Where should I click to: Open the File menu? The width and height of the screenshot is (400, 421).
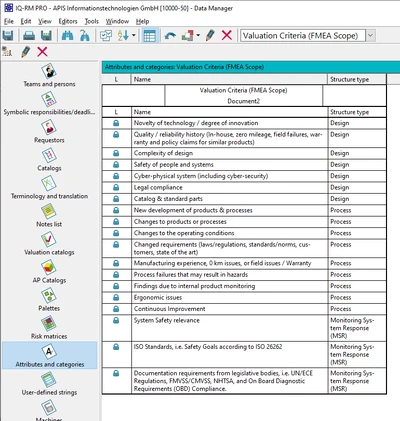pyautogui.click(x=9, y=21)
